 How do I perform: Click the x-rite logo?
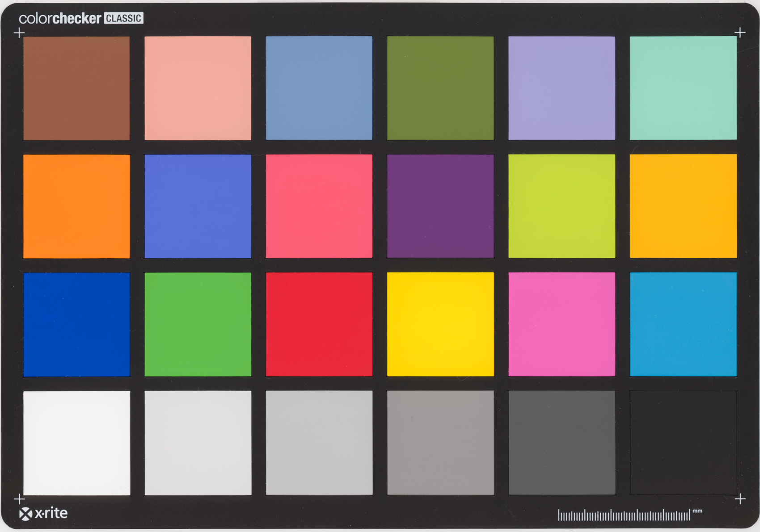43,513
